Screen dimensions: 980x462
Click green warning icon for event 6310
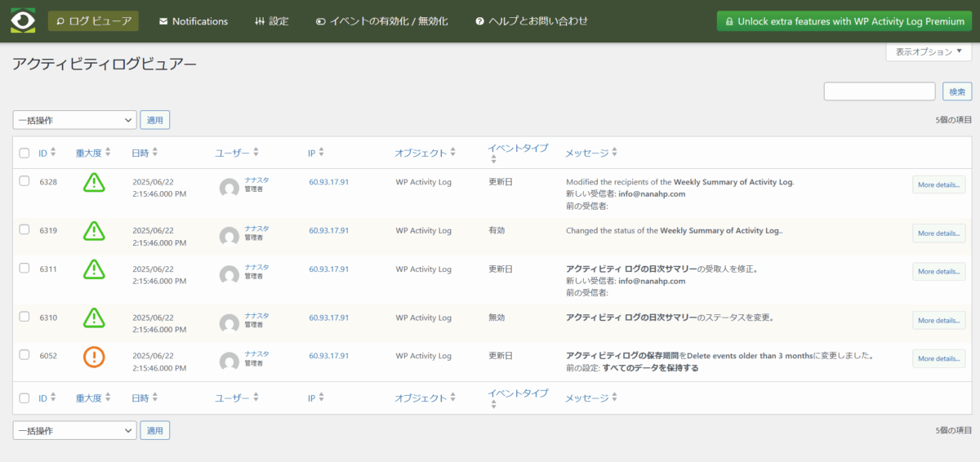pos(94,318)
